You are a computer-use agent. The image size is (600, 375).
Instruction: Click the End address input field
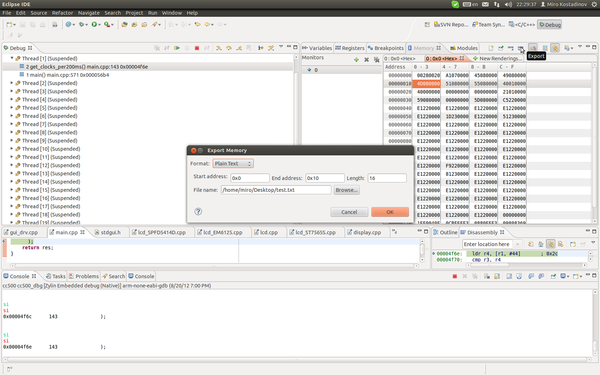325,178
